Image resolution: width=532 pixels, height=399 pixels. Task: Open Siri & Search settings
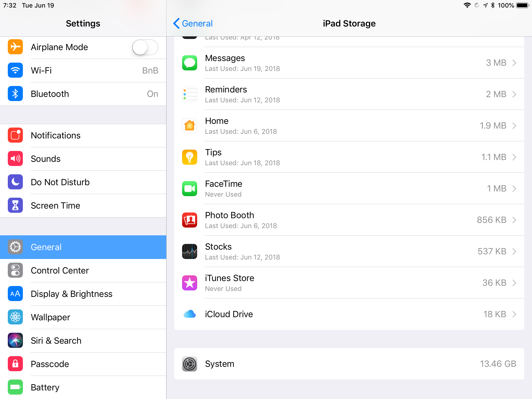click(83, 341)
